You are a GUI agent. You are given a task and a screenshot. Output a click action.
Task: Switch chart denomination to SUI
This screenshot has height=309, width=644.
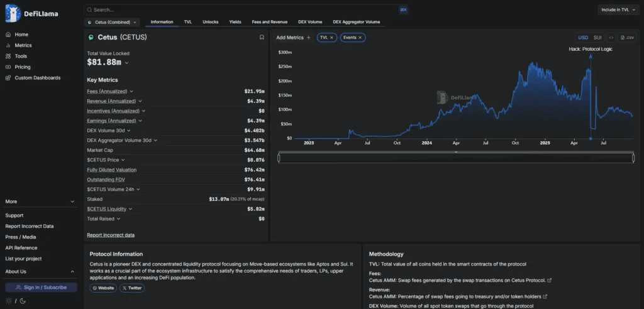click(x=597, y=37)
